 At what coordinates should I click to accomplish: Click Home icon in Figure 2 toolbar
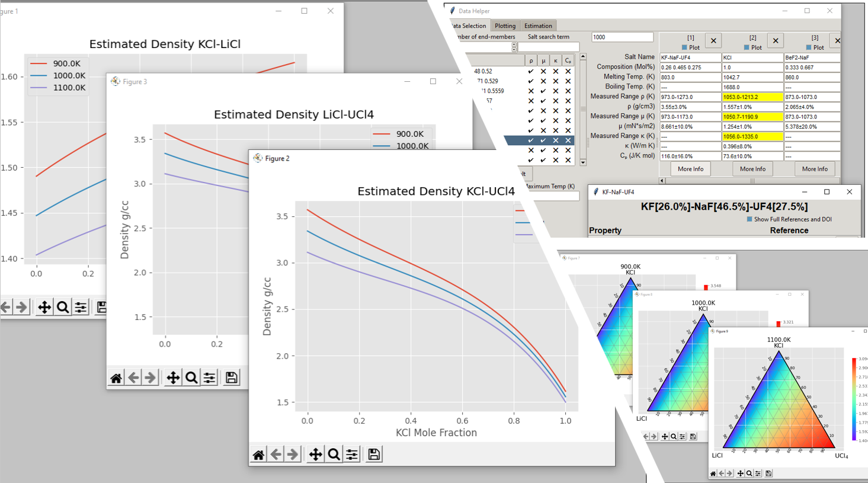tap(258, 455)
